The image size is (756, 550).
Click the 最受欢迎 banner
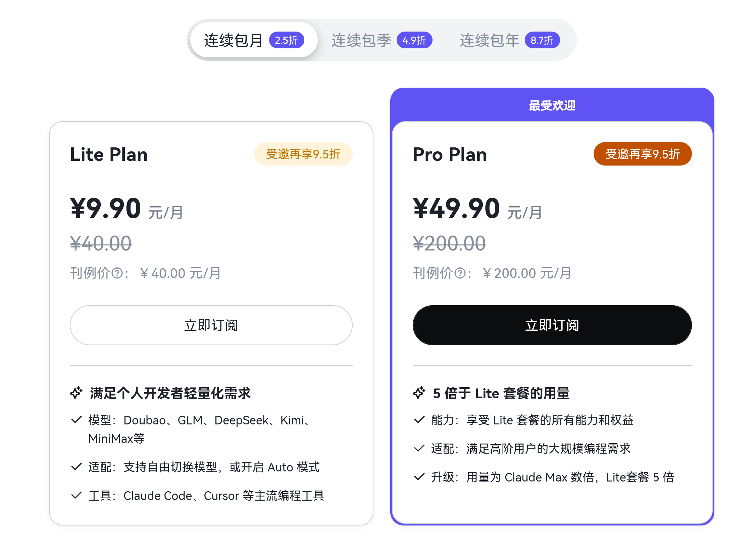pos(552,105)
